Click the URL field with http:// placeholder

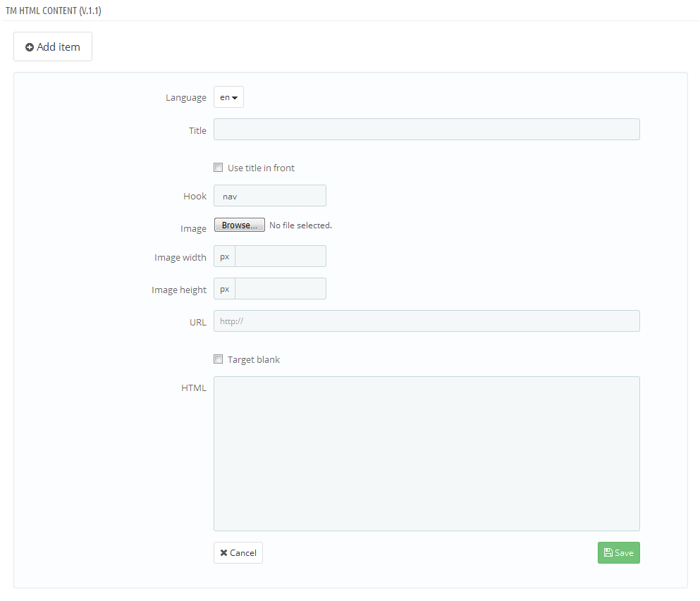tap(426, 321)
